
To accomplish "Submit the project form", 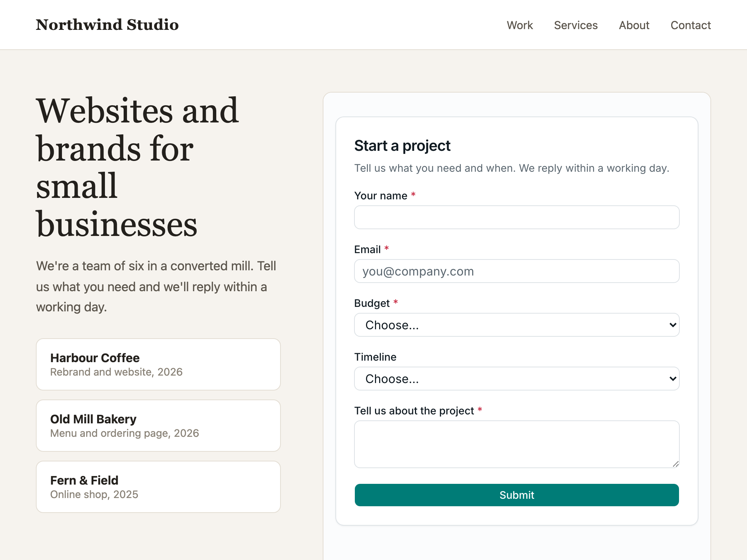I will pos(517,495).
